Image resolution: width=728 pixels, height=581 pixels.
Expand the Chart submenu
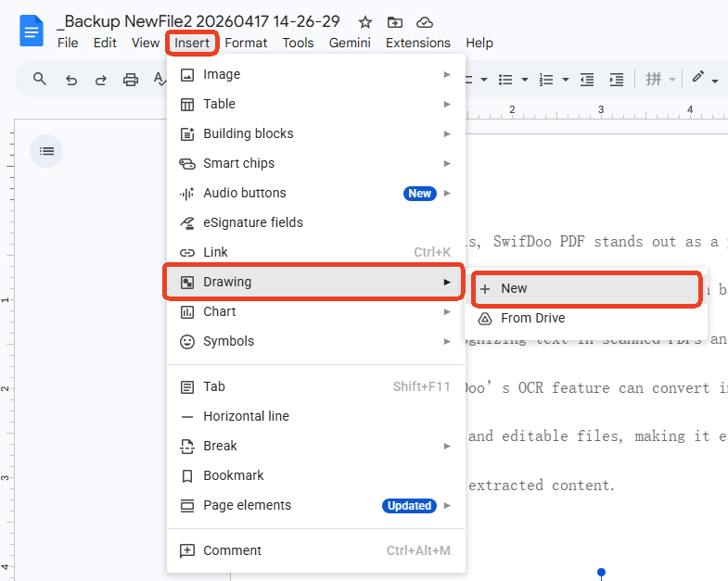pyautogui.click(x=315, y=311)
